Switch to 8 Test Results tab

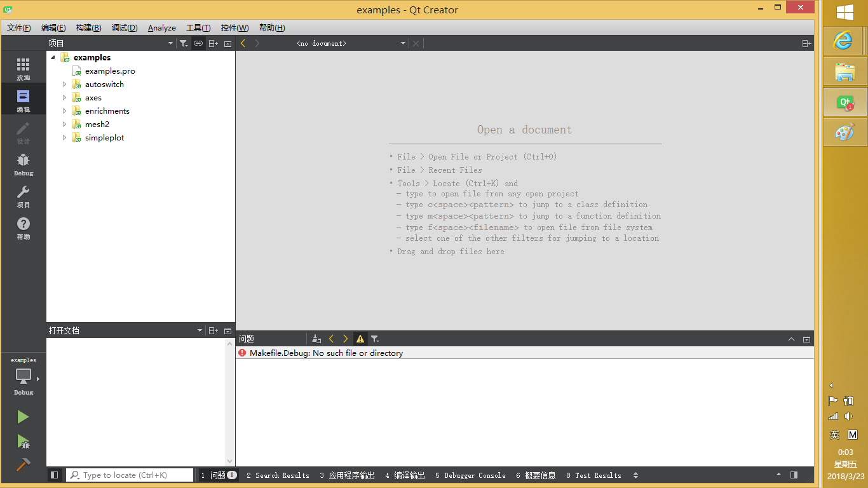[x=594, y=475]
